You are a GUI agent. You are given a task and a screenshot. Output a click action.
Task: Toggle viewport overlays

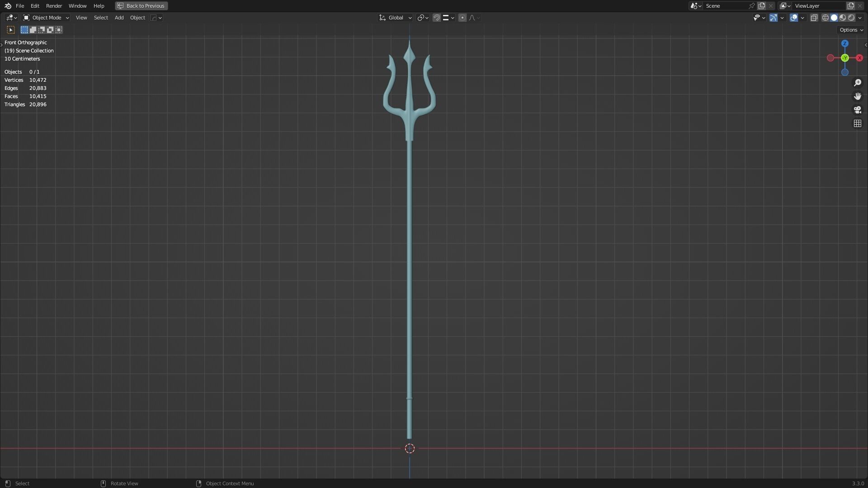click(x=794, y=18)
